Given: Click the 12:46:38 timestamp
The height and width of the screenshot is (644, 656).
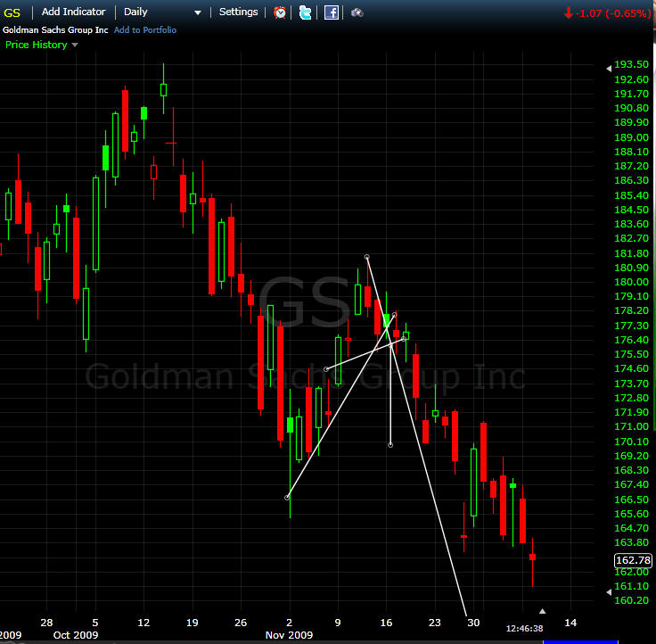Looking at the screenshot, I should (524, 629).
